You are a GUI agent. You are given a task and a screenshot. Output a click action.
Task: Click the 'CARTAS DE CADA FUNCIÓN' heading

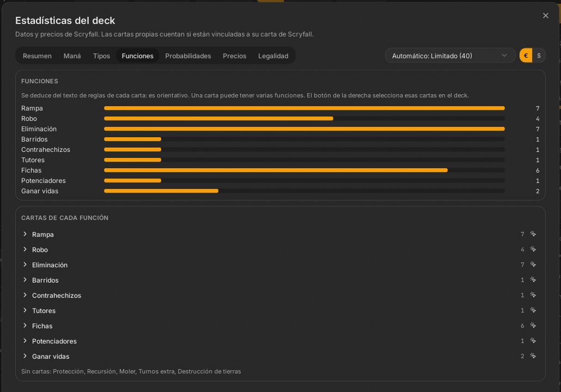[x=65, y=218]
